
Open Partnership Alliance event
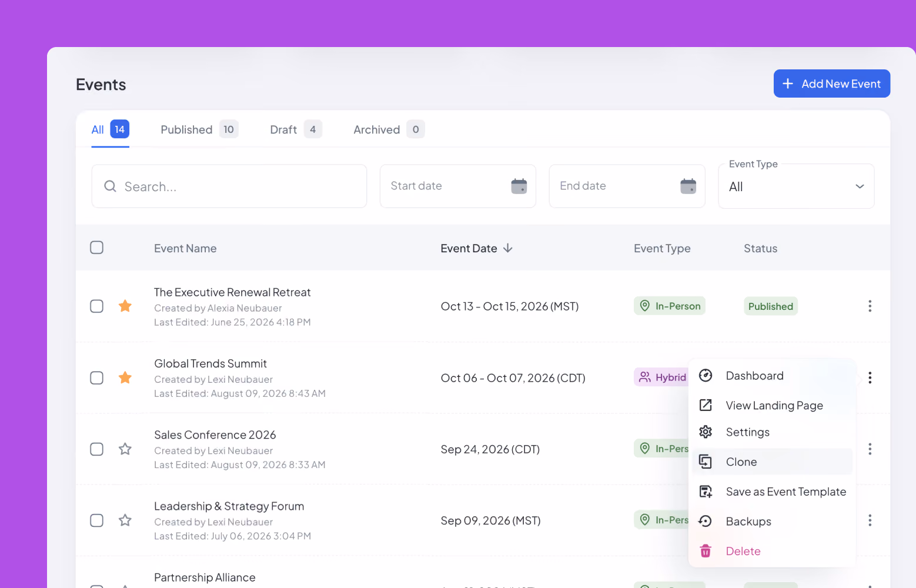(x=205, y=577)
